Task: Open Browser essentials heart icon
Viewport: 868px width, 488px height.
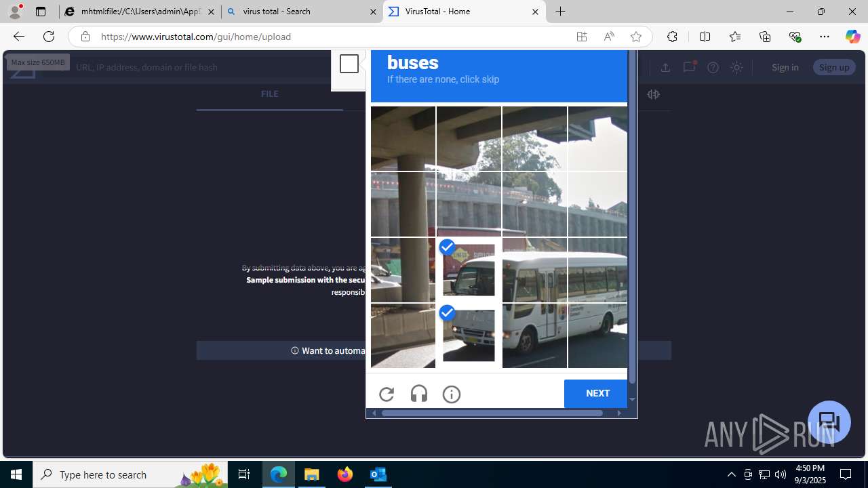Action: tap(795, 37)
